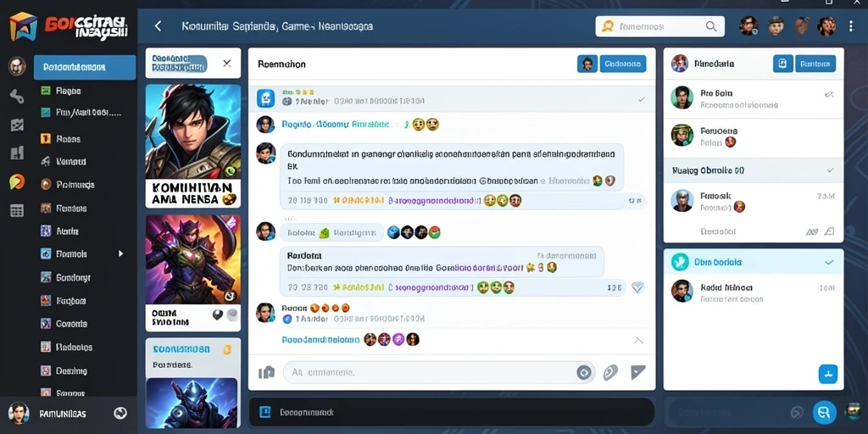Click the magnifier icon in the search box
868x434 pixels.
pyautogui.click(x=711, y=26)
